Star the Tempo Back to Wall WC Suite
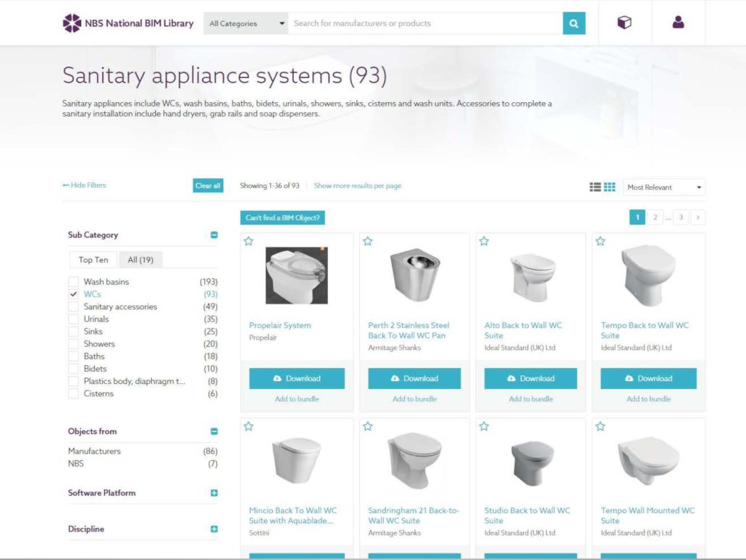 600,241
